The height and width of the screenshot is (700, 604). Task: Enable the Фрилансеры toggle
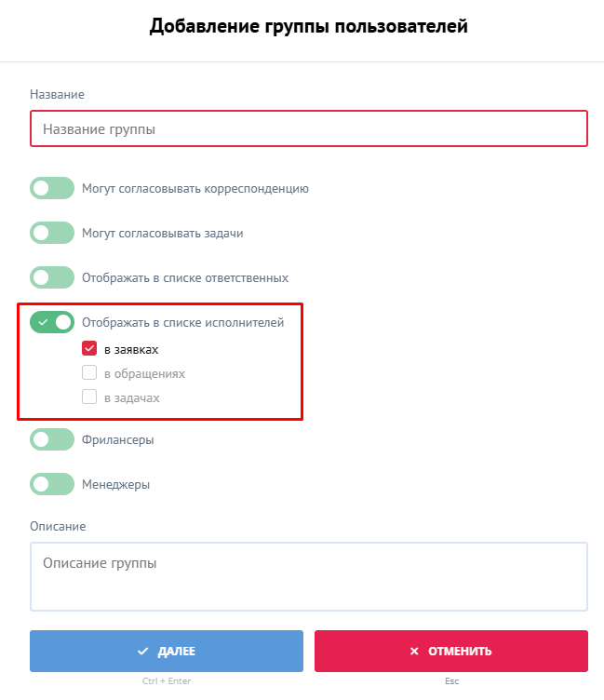[x=52, y=439]
